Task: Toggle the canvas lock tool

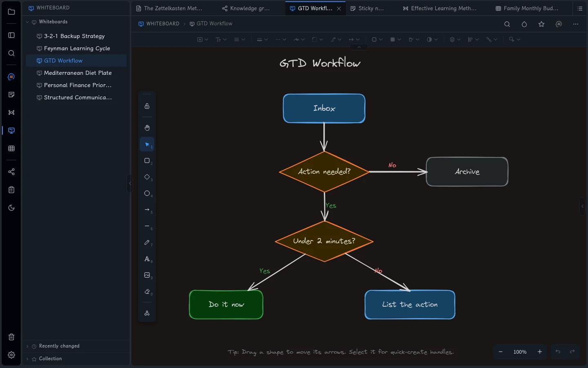Action: coord(147,106)
